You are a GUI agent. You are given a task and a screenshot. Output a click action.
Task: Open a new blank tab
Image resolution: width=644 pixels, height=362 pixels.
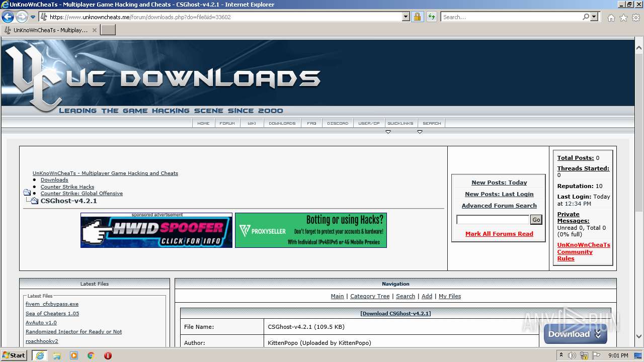coord(108,30)
